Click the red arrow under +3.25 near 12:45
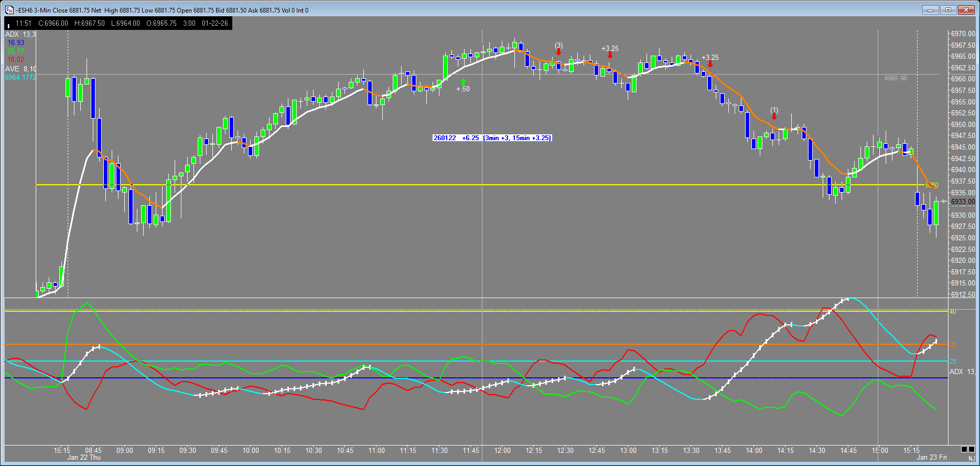The height and width of the screenshot is (466, 980). pos(610,55)
